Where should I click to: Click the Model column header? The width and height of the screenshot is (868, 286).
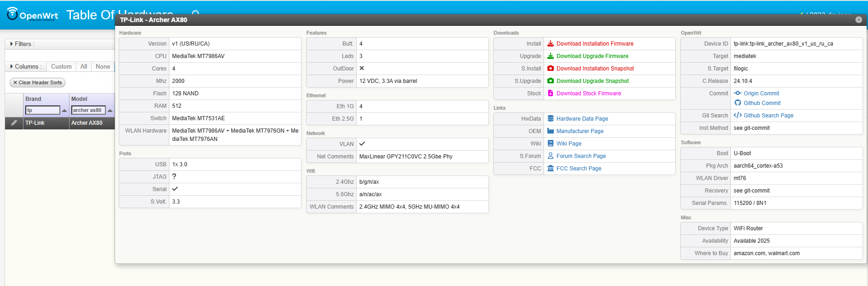click(79, 99)
